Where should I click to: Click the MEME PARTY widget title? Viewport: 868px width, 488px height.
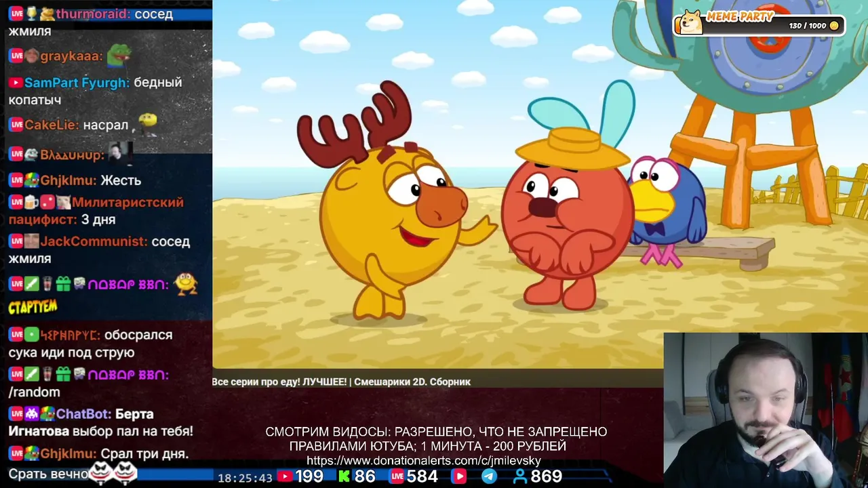740,16
